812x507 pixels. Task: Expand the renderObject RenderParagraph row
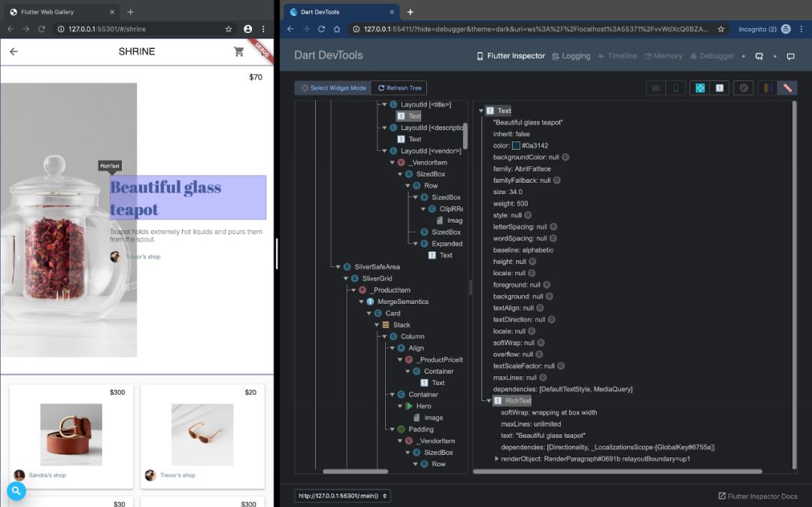pyautogui.click(x=497, y=459)
